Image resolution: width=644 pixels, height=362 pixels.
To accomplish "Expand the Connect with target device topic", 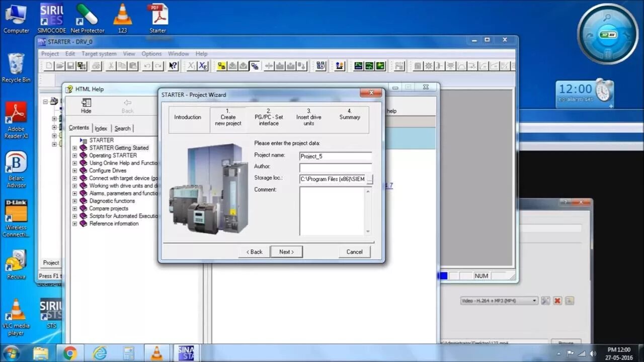I will pos(75,178).
